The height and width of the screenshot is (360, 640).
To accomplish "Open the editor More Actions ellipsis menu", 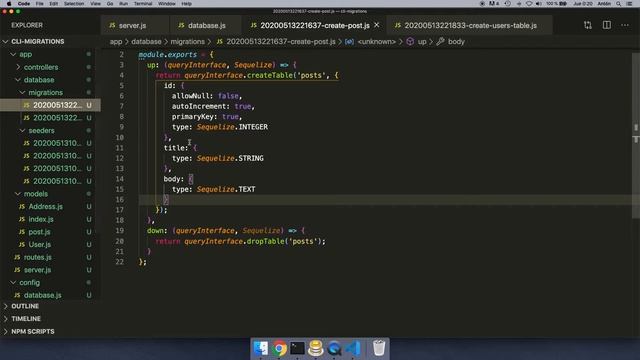I will coord(625,25).
